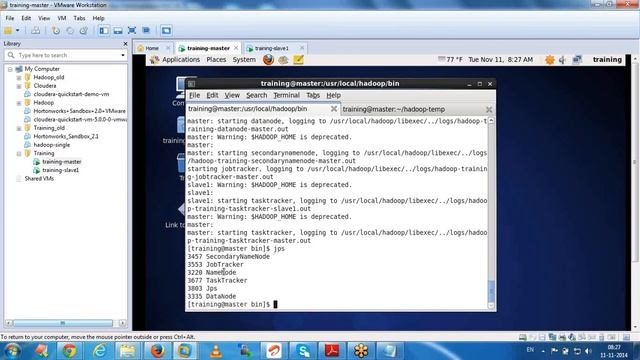Open Google Chrome from the taskbar
The height and width of the screenshot is (360, 640).
tap(69, 351)
